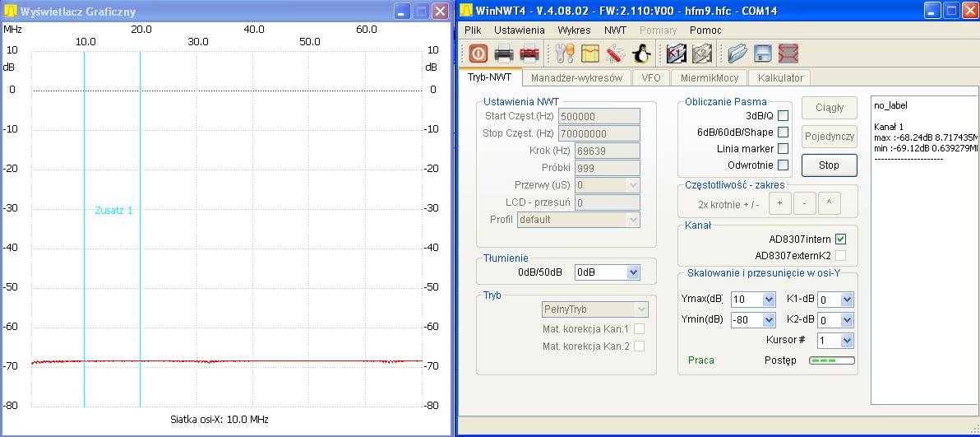Click the Postęp progress bar
The width and height of the screenshot is (980, 437).
tap(832, 360)
